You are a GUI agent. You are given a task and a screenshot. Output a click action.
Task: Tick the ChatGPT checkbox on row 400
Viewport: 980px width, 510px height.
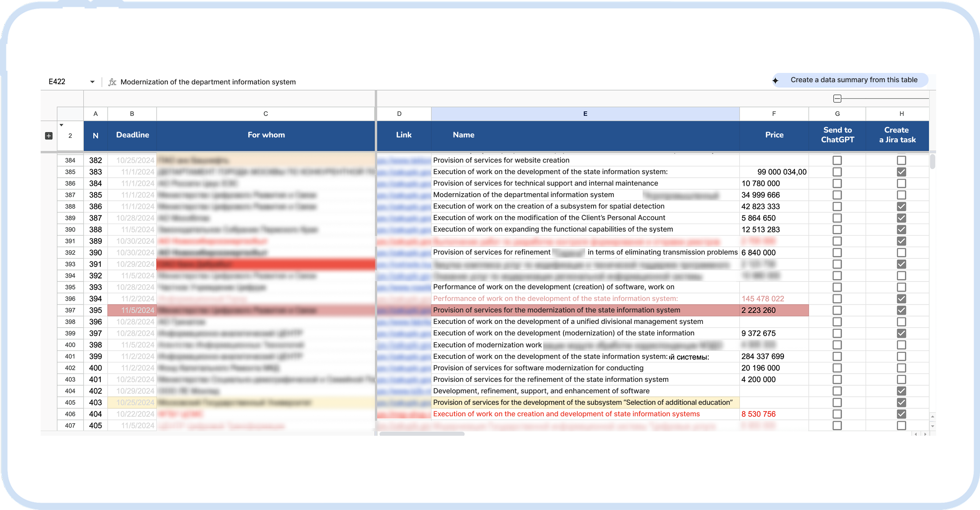tap(837, 368)
